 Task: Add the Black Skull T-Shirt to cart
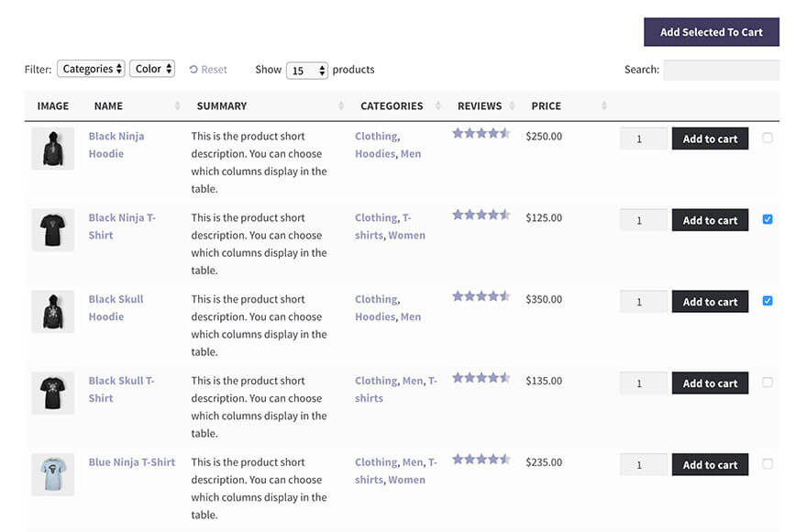[x=711, y=382]
